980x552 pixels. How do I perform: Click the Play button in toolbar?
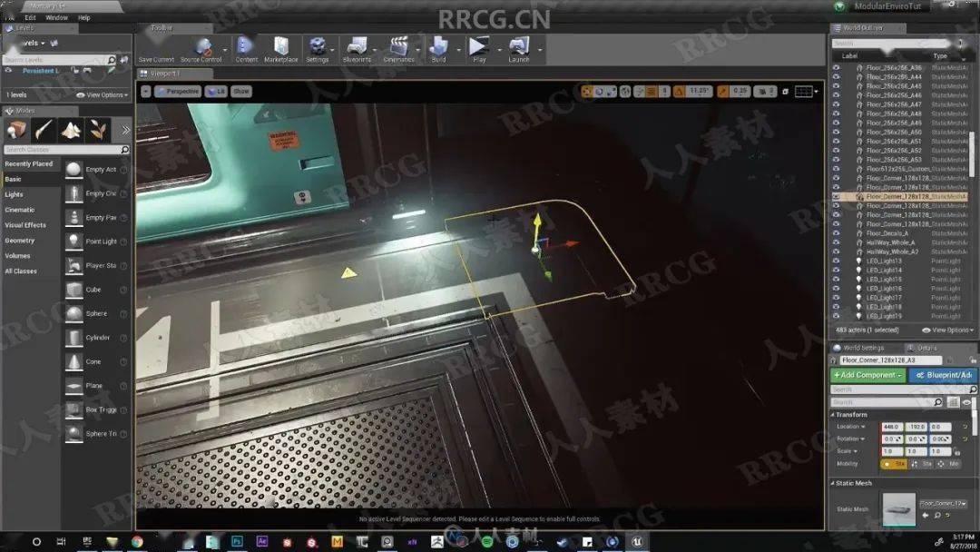tap(479, 49)
